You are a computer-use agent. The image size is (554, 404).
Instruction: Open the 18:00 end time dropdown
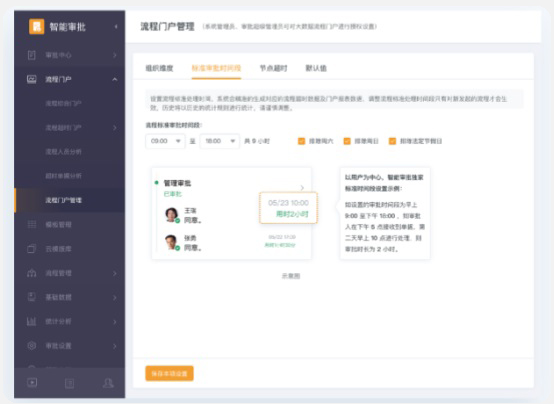[220, 141]
